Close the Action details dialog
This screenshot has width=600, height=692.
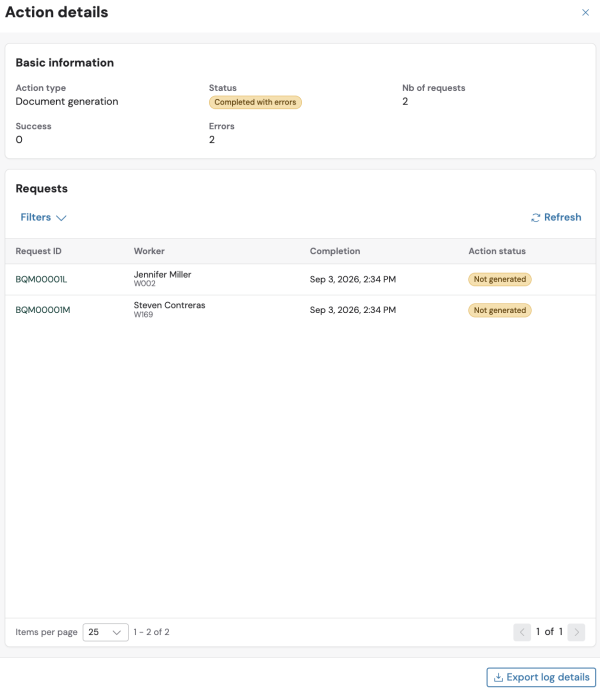pos(585,12)
